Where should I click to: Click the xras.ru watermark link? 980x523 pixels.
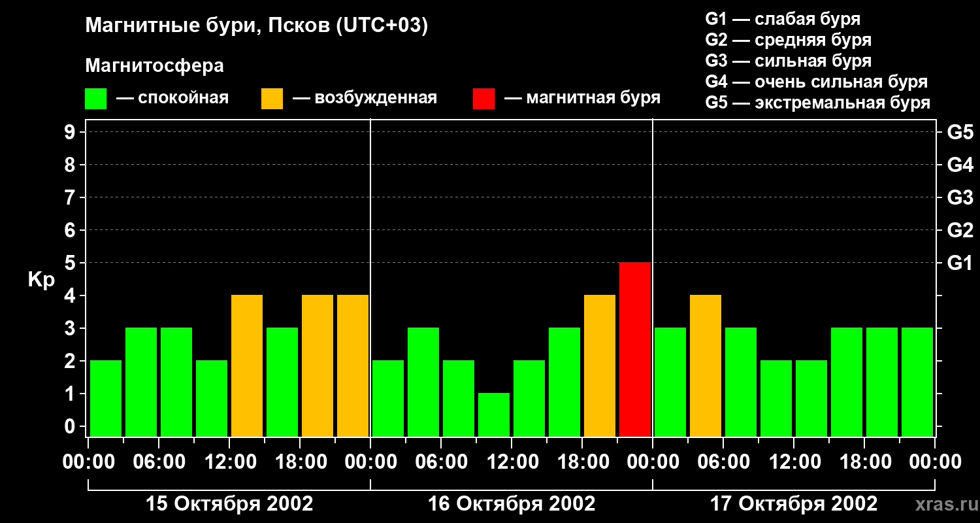pyautogui.click(x=943, y=504)
